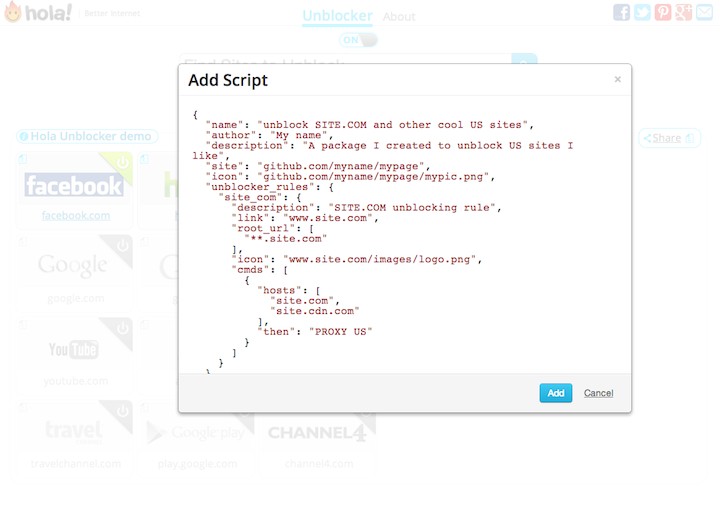Click inside the JSON script text area

pyautogui.click(x=400, y=240)
